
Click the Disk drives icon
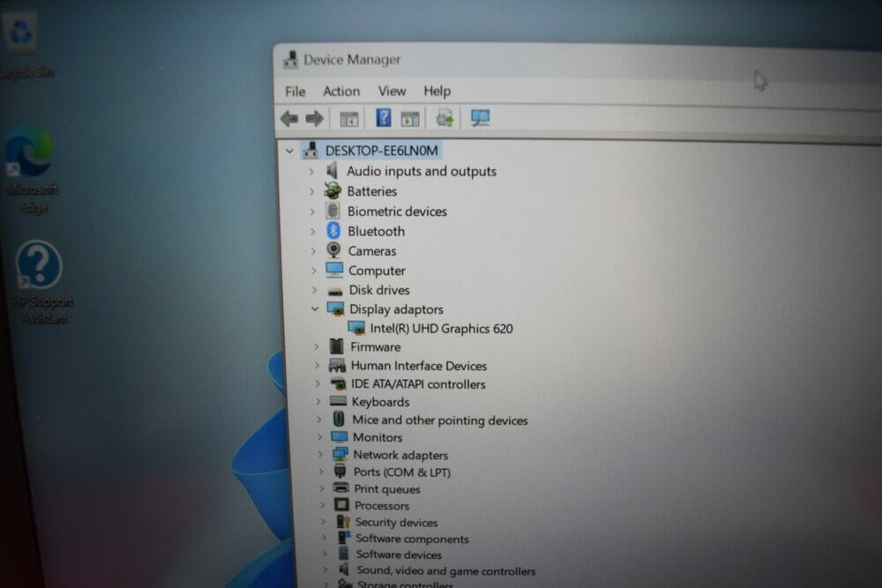point(335,291)
